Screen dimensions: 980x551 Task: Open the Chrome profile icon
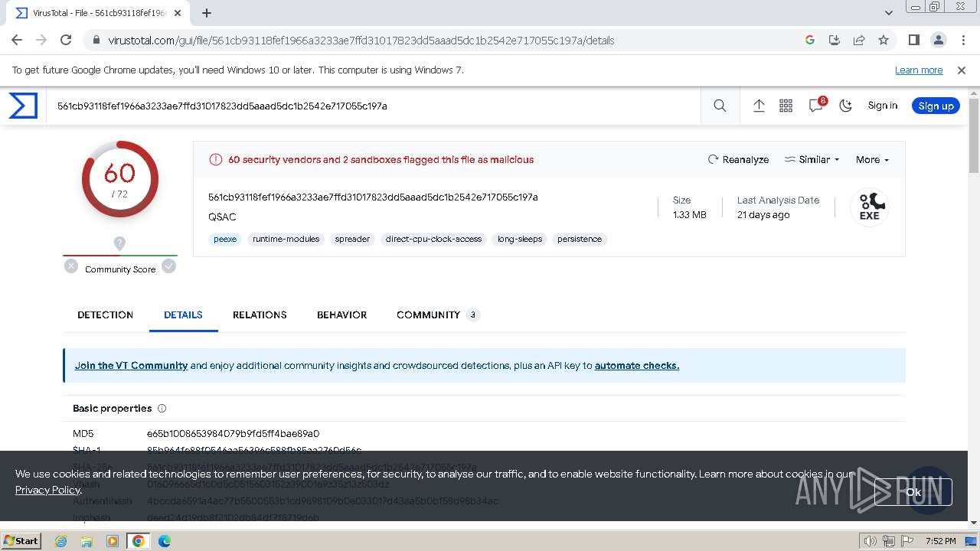click(x=938, y=40)
